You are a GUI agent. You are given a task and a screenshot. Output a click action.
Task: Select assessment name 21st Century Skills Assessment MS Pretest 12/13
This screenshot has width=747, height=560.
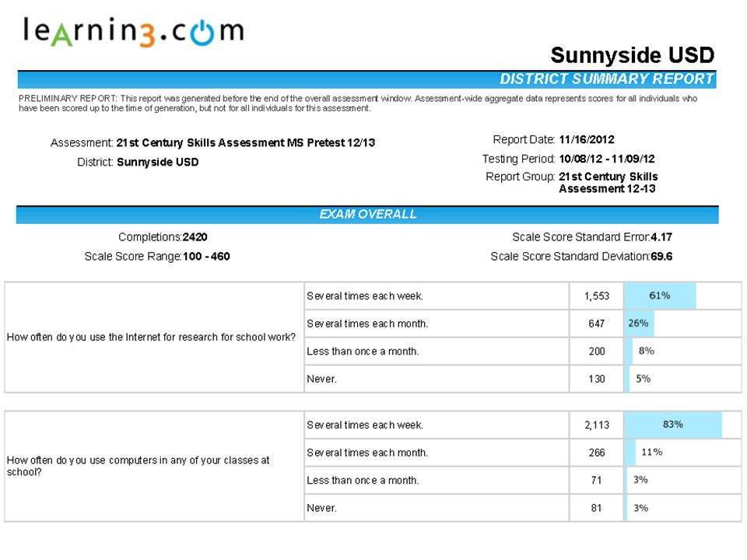tap(246, 143)
